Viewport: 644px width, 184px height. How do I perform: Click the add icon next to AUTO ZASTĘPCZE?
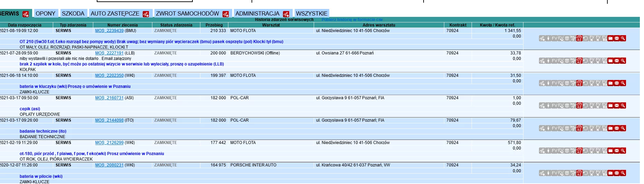click(146, 14)
